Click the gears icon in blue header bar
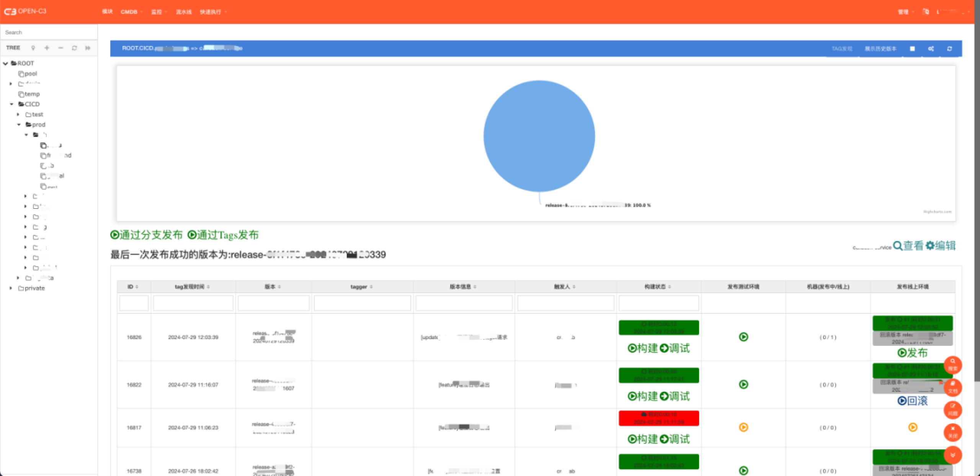Viewport: 980px width, 476px height. tap(931, 49)
